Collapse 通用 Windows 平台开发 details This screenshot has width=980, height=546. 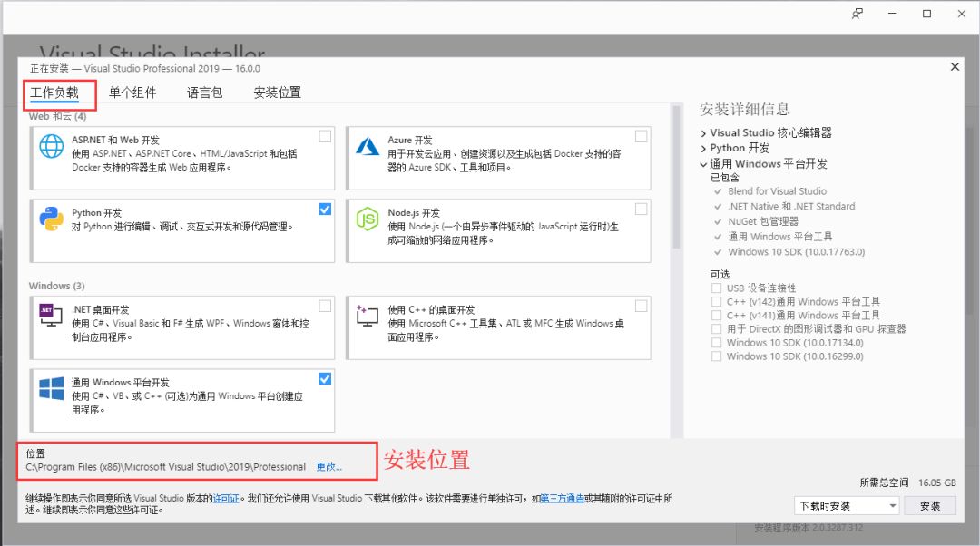(x=703, y=164)
